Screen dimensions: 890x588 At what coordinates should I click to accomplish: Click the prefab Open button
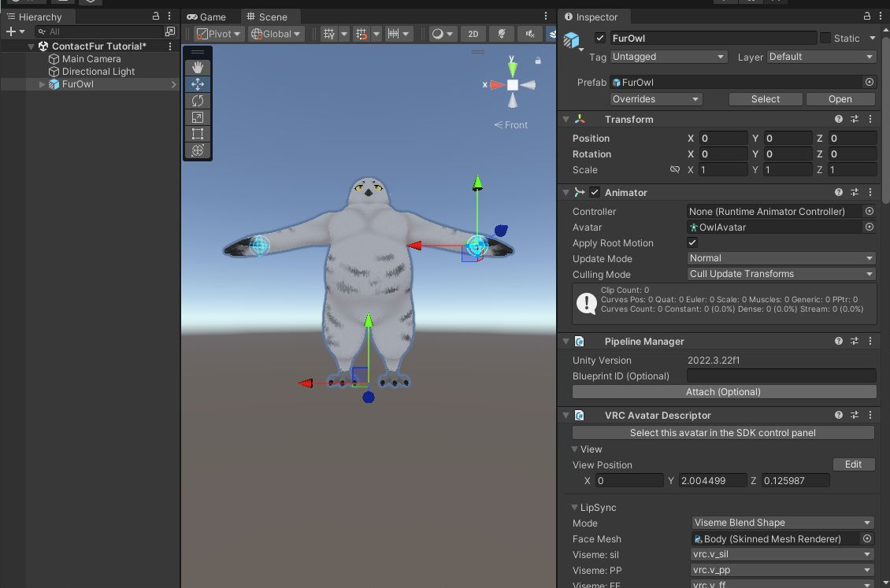[x=840, y=99]
